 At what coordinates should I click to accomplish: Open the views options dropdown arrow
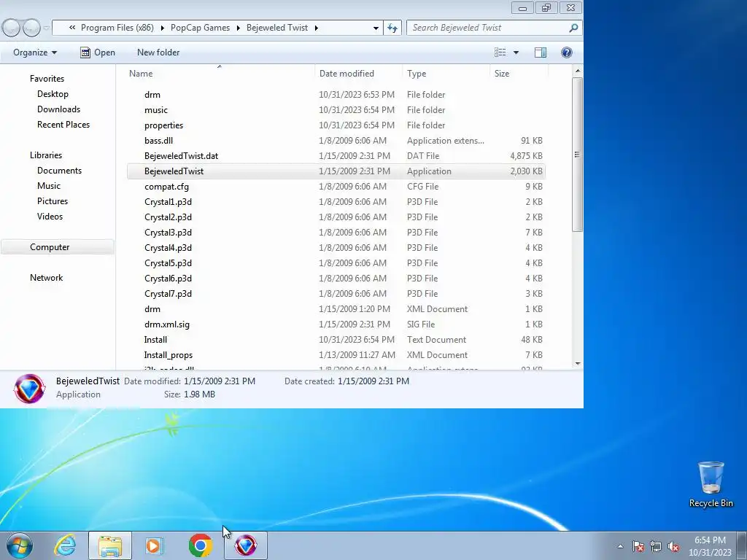coord(516,52)
